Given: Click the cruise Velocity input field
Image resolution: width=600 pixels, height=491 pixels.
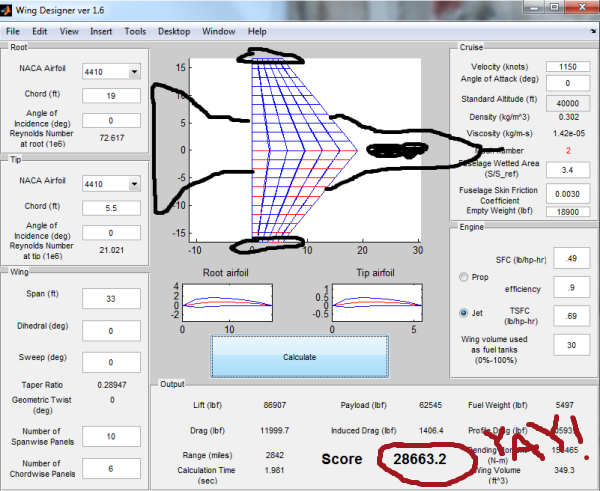Looking at the screenshot, I should pos(554,65).
